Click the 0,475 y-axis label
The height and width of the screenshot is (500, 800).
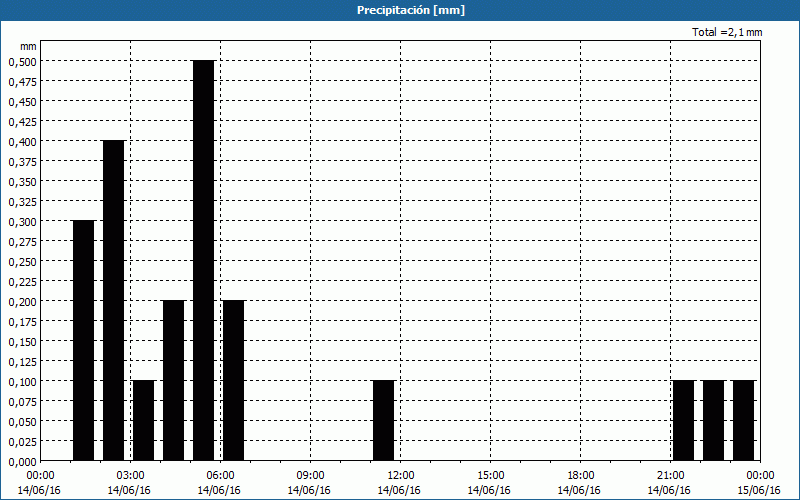pyautogui.click(x=22, y=82)
